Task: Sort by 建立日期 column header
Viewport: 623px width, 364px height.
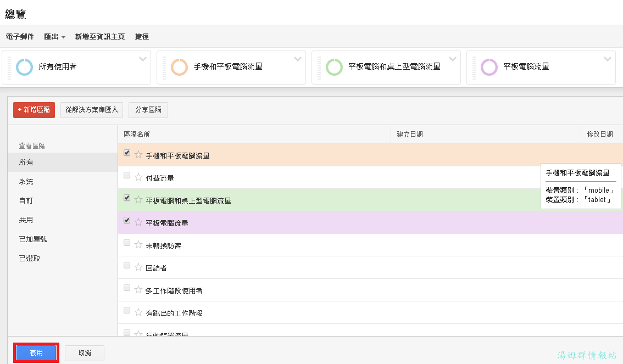Action: 410,135
